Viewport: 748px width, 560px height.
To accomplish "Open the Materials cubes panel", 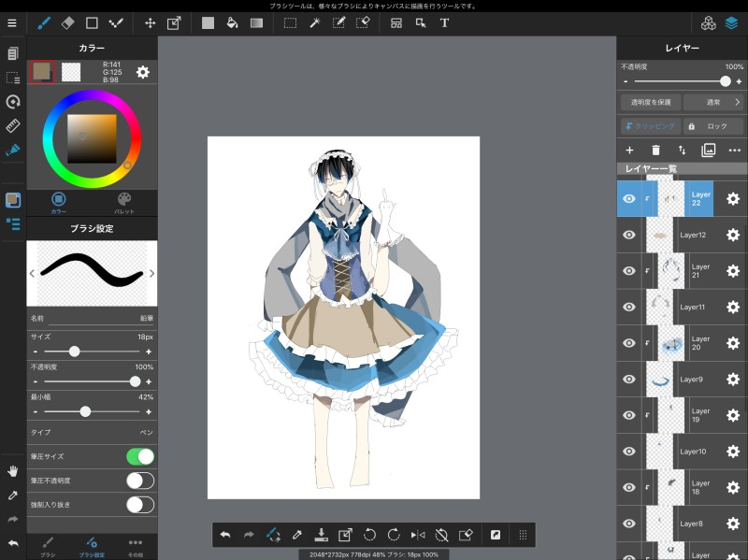I will 709,22.
